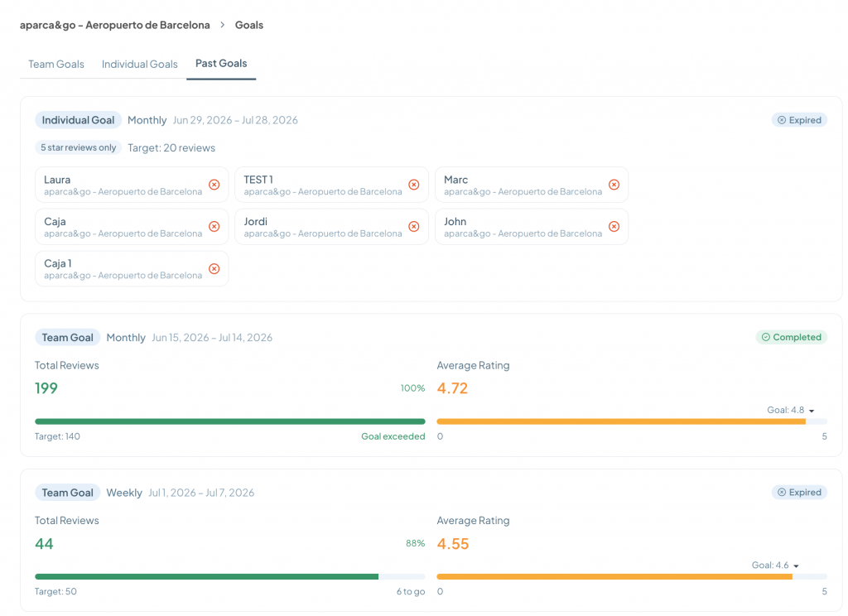Click the red X icon on TEST 1 card
This screenshot has width=848, height=616.
pyautogui.click(x=414, y=185)
